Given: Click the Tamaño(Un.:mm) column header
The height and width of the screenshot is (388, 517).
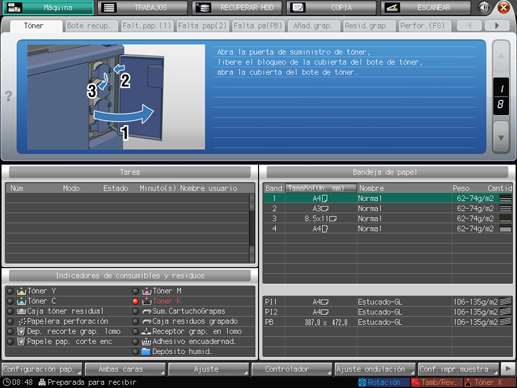Looking at the screenshot, I should [x=321, y=188].
